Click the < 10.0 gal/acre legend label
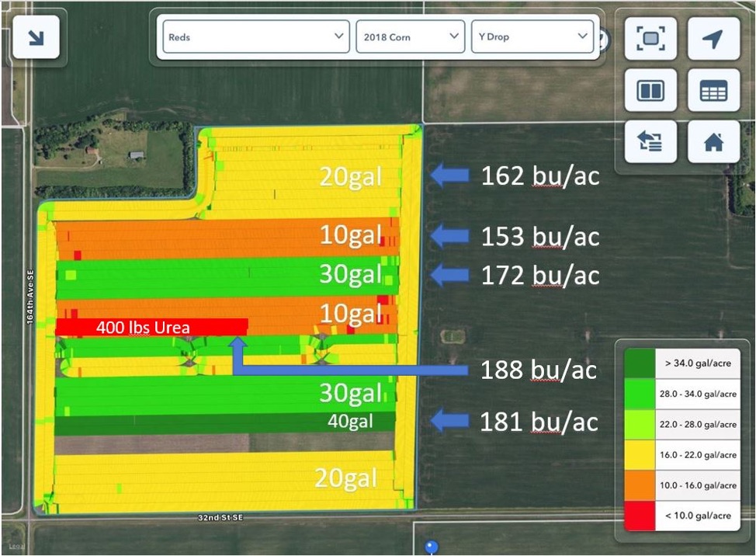Screen dimensions: 756x556 (698, 516)
